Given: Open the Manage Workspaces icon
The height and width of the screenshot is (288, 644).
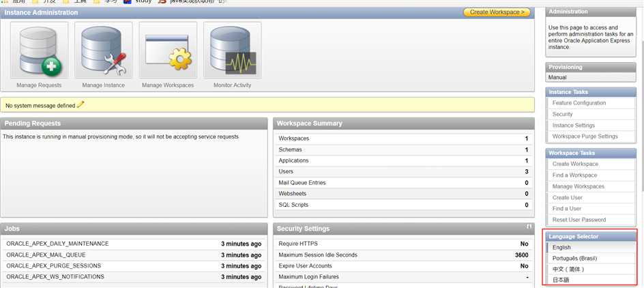Looking at the screenshot, I should tap(168, 52).
